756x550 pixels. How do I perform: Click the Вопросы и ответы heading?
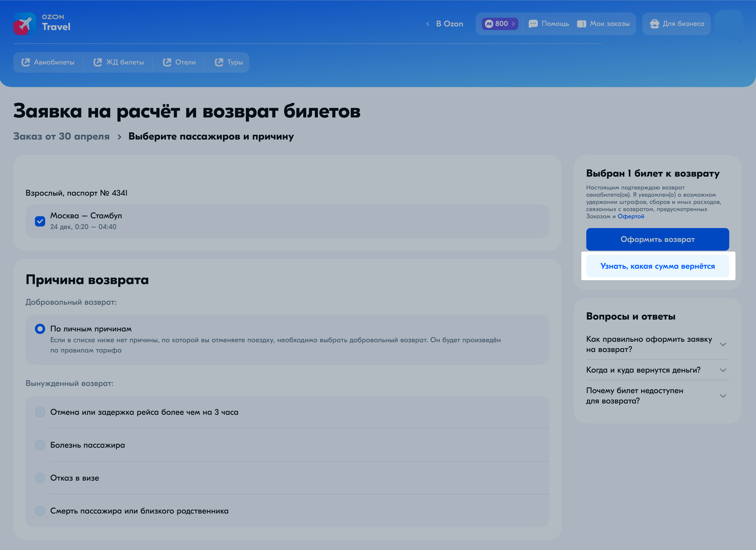click(x=631, y=316)
